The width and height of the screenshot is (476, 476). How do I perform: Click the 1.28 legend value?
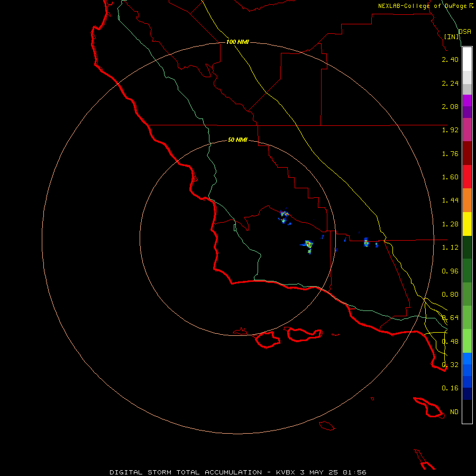click(x=450, y=224)
